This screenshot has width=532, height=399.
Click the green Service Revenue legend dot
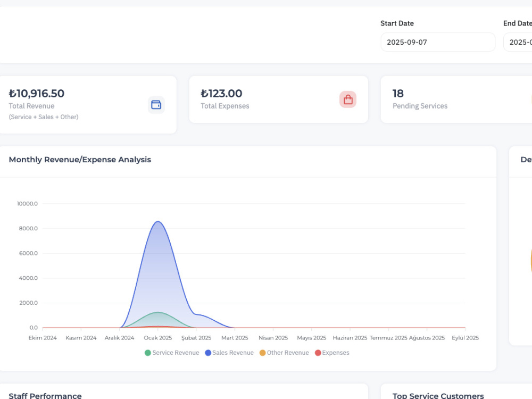click(x=147, y=353)
